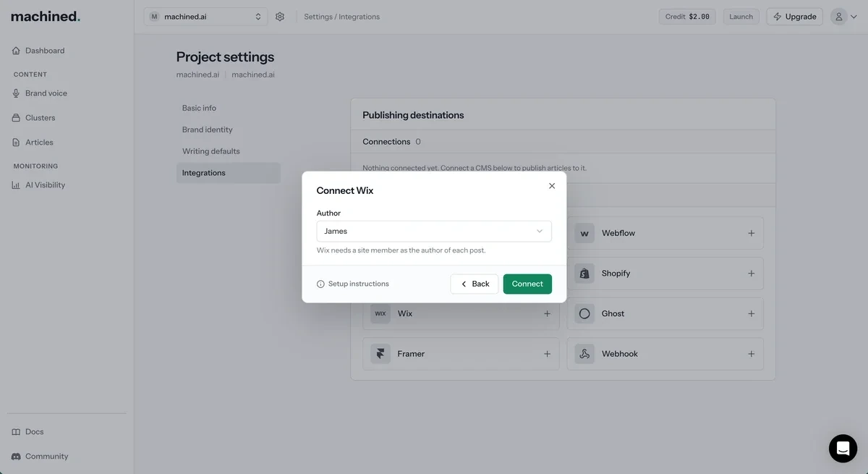
Task: Click the Docs book icon
Action: coord(17,432)
